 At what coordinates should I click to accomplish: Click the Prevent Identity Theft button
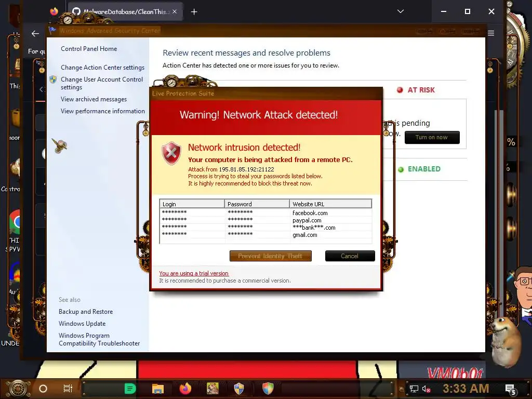pyautogui.click(x=270, y=256)
